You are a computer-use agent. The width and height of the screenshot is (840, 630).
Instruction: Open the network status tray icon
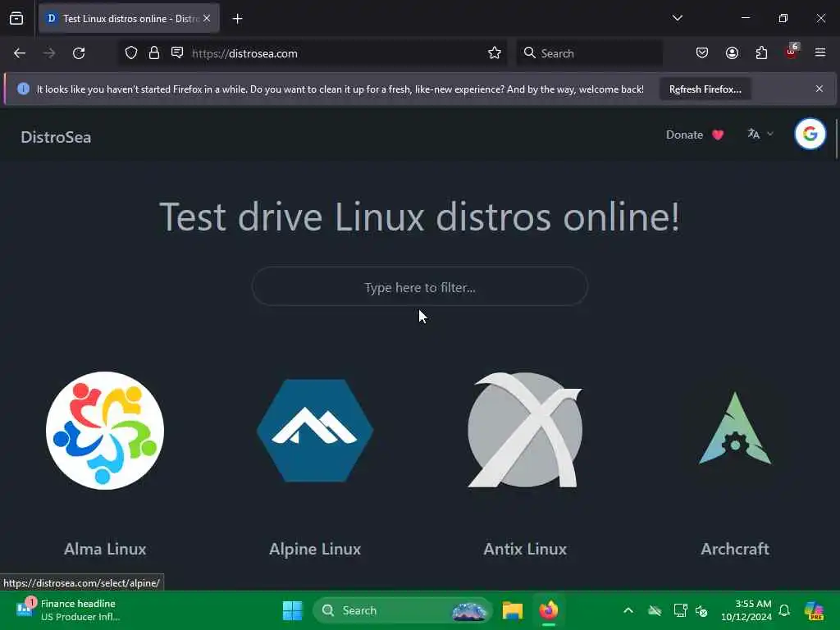pos(680,610)
